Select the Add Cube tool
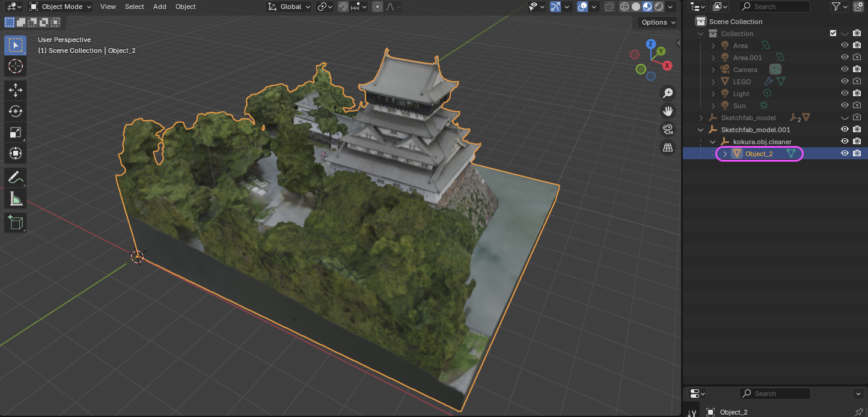Screen dimensions: 868x417 15,222
